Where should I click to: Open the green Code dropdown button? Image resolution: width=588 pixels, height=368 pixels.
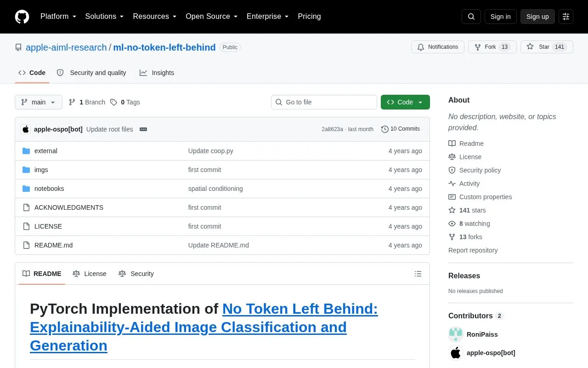tap(405, 102)
